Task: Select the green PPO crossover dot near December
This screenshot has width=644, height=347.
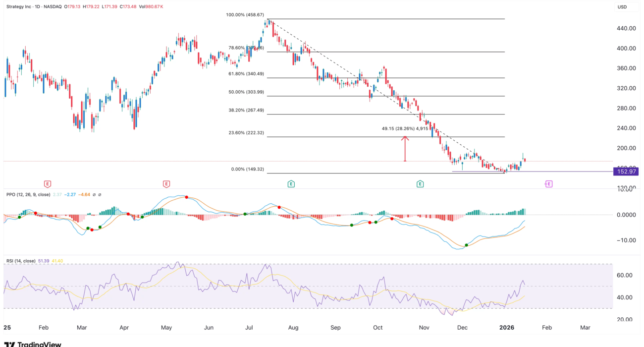Action: pos(467,245)
